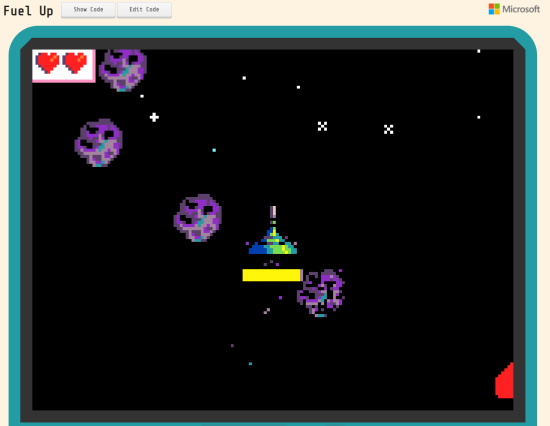Click the red fuel sprite at bottom right
This screenshot has height=426, width=550.
pyautogui.click(x=504, y=380)
